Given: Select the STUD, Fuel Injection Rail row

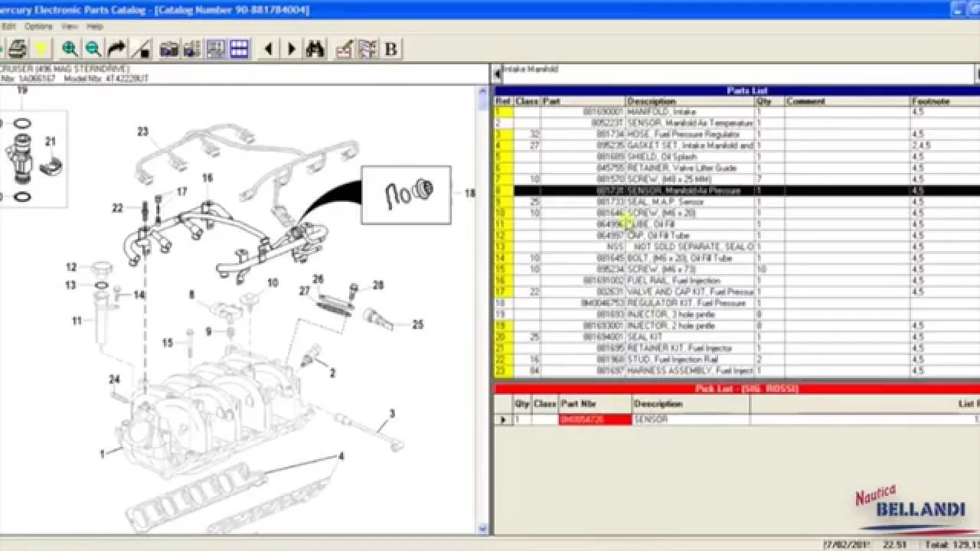Looking at the screenshot, I should pyautogui.click(x=737, y=360).
